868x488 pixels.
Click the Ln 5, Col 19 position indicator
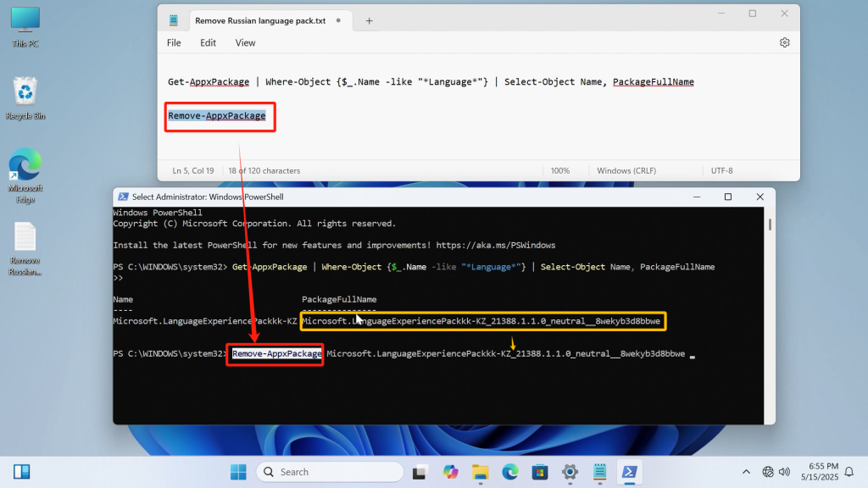coord(193,171)
